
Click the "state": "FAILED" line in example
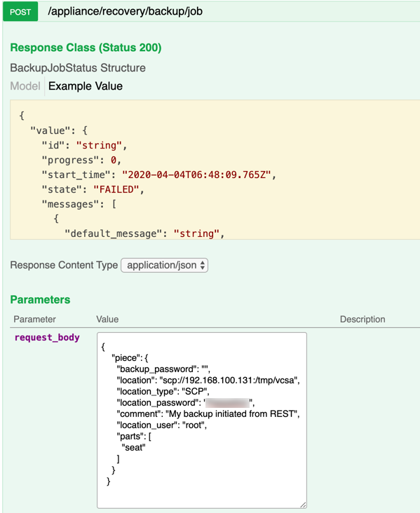point(93,189)
